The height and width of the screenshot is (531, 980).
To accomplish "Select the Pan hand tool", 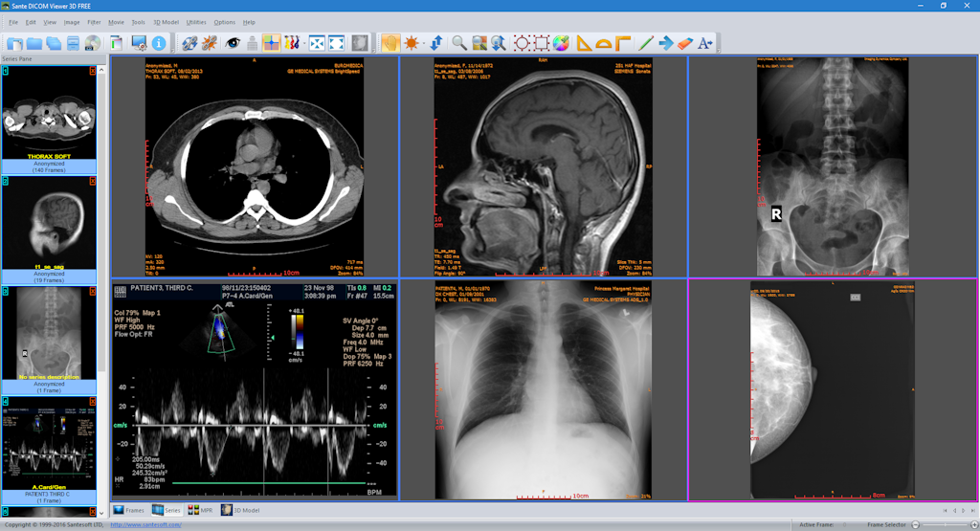I will 390,43.
